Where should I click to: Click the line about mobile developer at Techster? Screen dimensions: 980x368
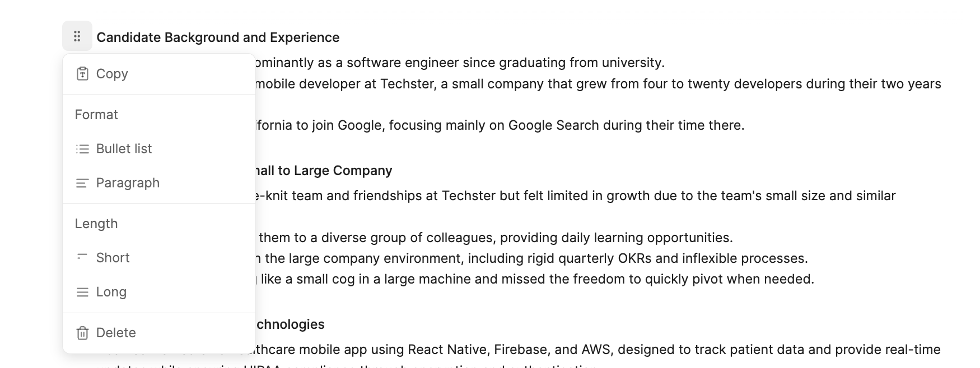point(598,84)
